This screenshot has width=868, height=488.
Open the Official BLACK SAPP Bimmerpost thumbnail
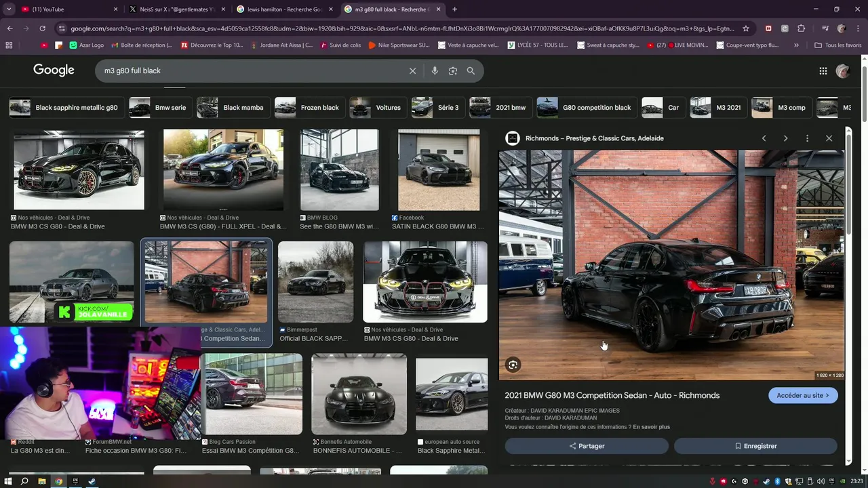[315, 281]
